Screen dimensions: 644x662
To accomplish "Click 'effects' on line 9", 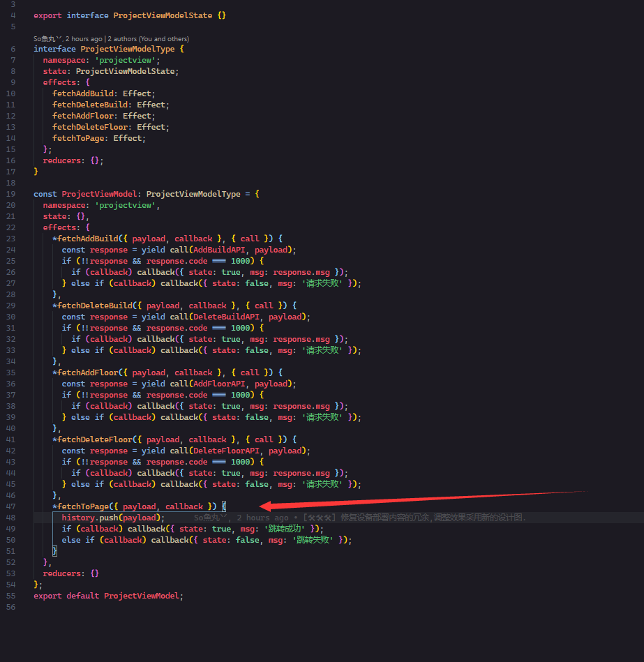I will click(59, 82).
